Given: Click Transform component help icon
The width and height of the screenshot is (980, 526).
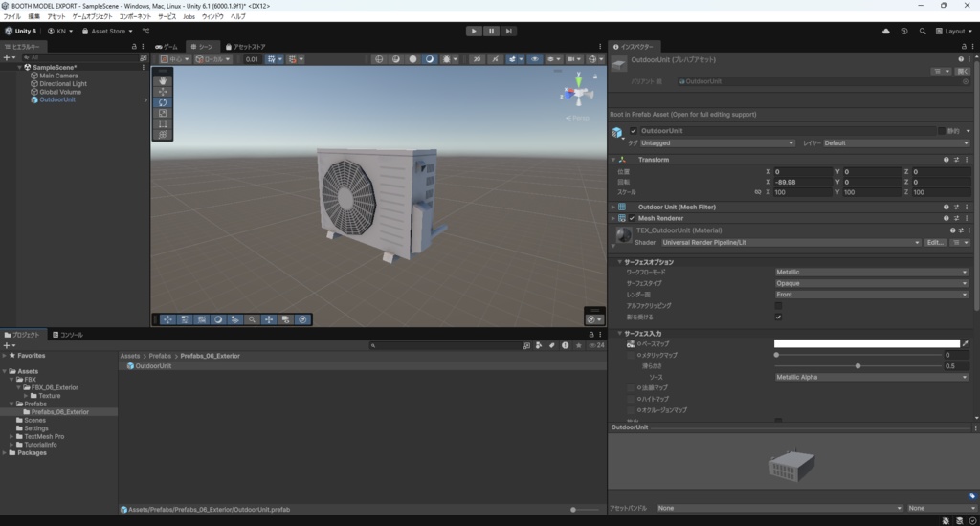Looking at the screenshot, I should tap(946, 160).
